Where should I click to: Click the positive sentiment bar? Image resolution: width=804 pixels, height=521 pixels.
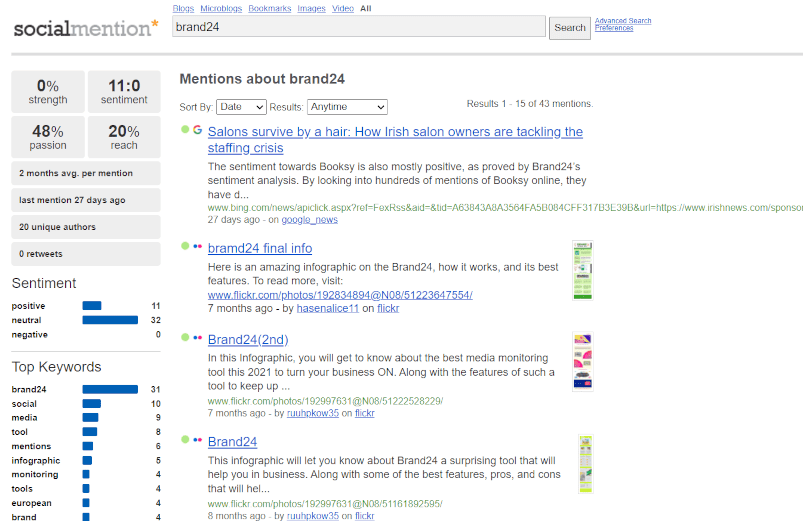coord(92,306)
